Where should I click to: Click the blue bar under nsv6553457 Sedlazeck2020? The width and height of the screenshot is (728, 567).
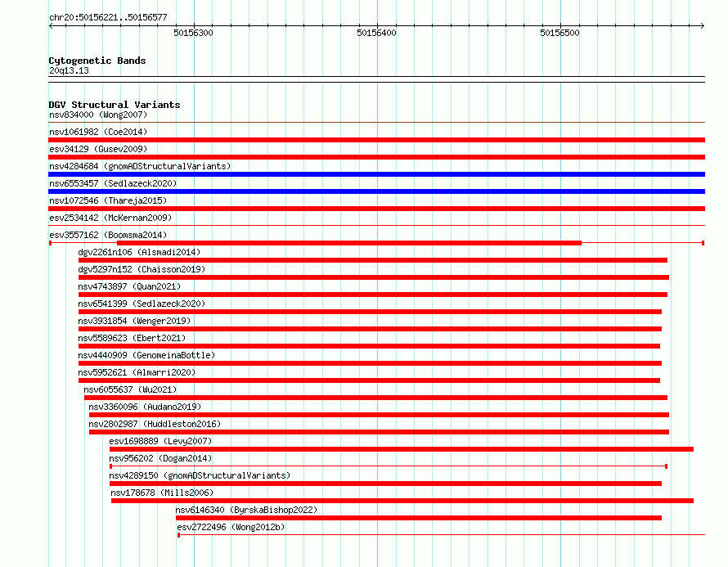pyautogui.click(x=376, y=191)
